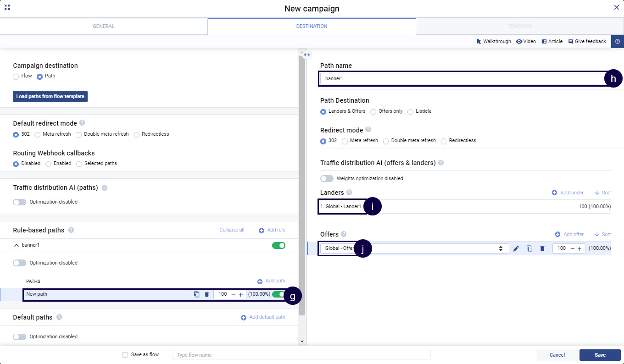Click help icon next to Default redirect mode
The image size is (624, 364).
point(82,123)
